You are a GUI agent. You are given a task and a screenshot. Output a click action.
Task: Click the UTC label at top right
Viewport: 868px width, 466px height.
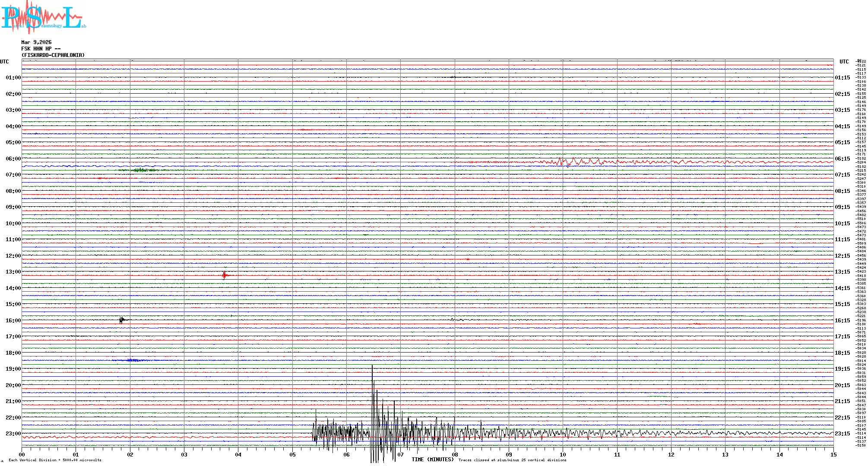(844, 62)
